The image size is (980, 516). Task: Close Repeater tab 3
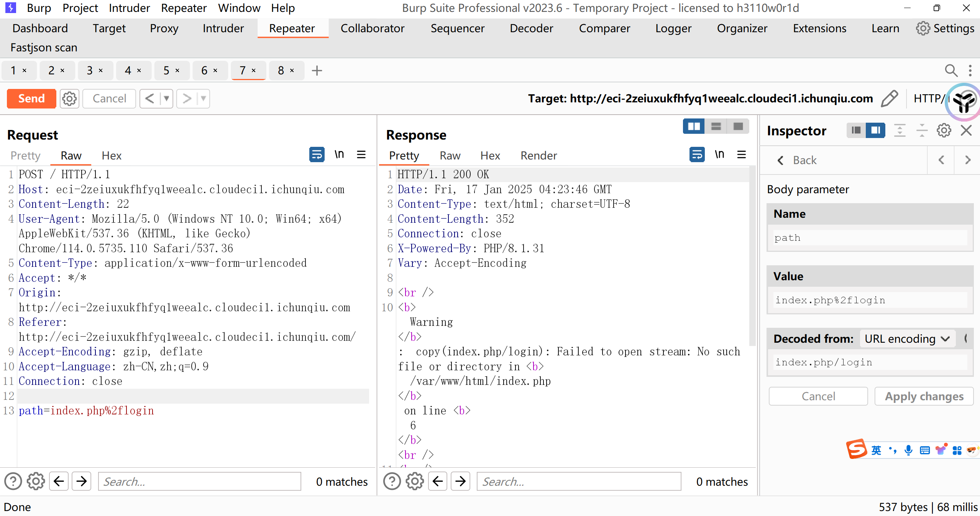[x=101, y=71]
